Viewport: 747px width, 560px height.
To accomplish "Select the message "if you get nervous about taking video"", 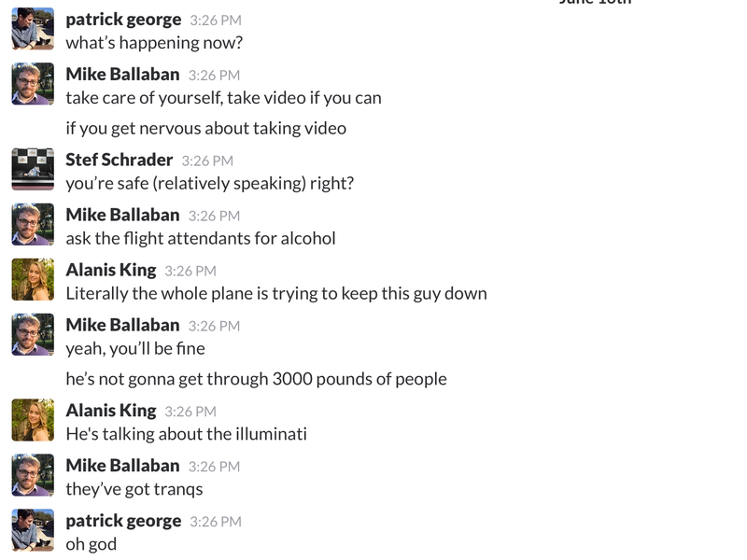I will pos(205,129).
